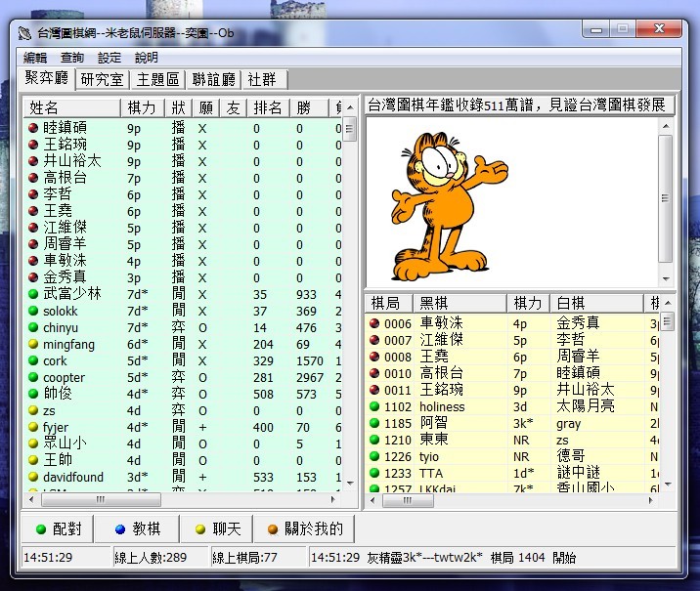Viewport: 700px width, 591px height.
Task: Click the player list up scroll arrow
Action: point(350,107)
